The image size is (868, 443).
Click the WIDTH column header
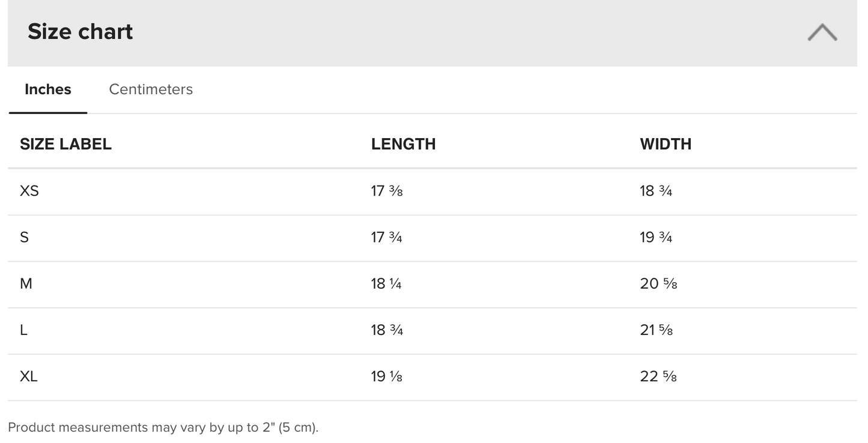666,144
